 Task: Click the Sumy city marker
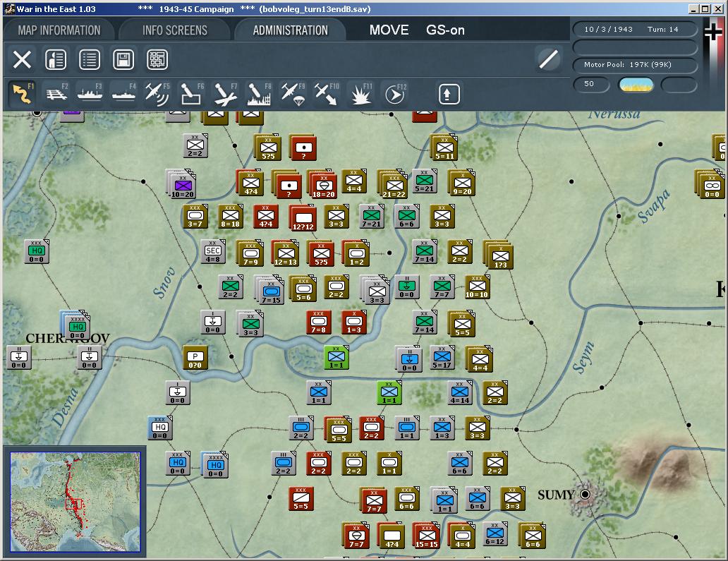(586, 494)
